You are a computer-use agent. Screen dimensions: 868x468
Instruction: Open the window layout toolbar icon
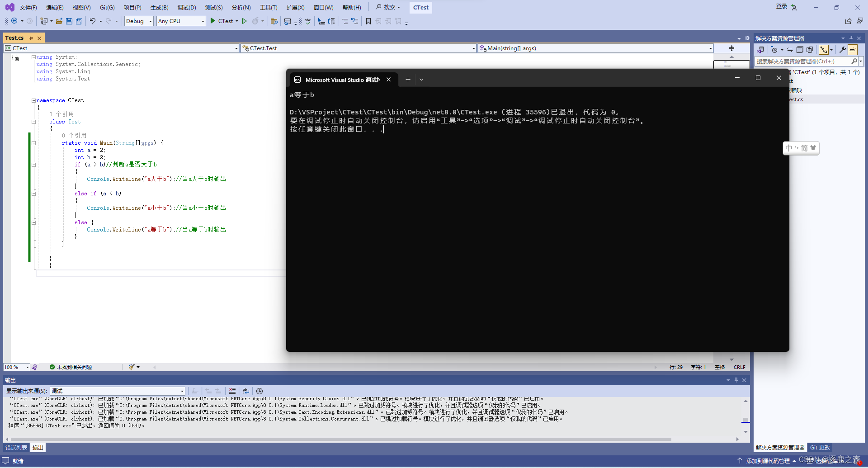(288, 21)
